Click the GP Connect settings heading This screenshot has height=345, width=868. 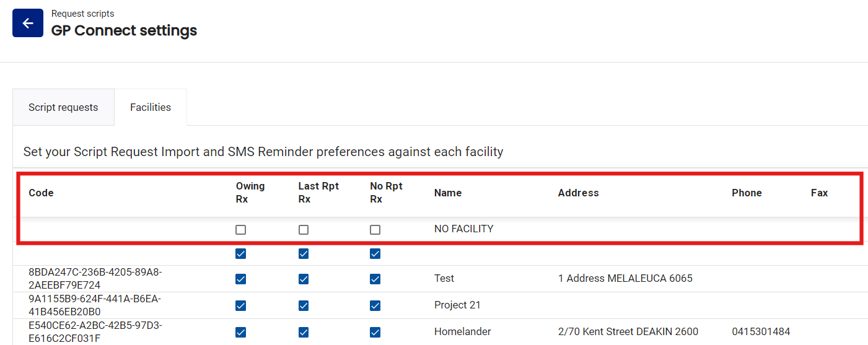point(124,30)
